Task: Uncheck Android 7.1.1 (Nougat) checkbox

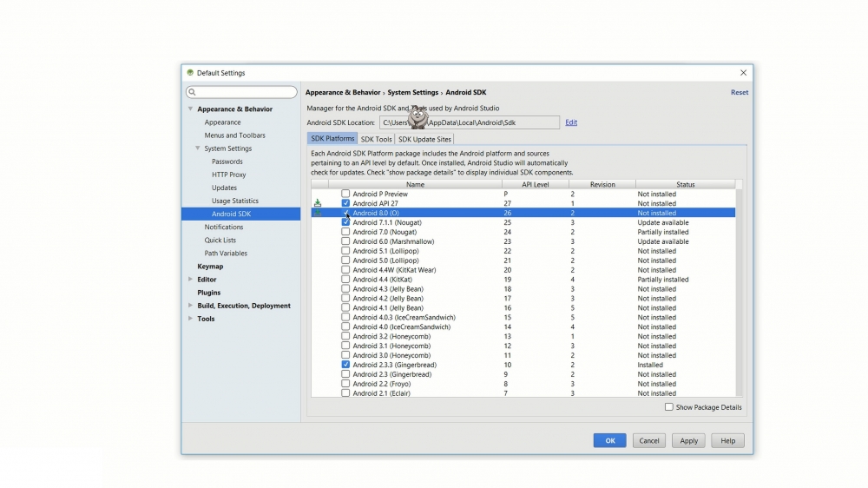Action: (345, 222)
